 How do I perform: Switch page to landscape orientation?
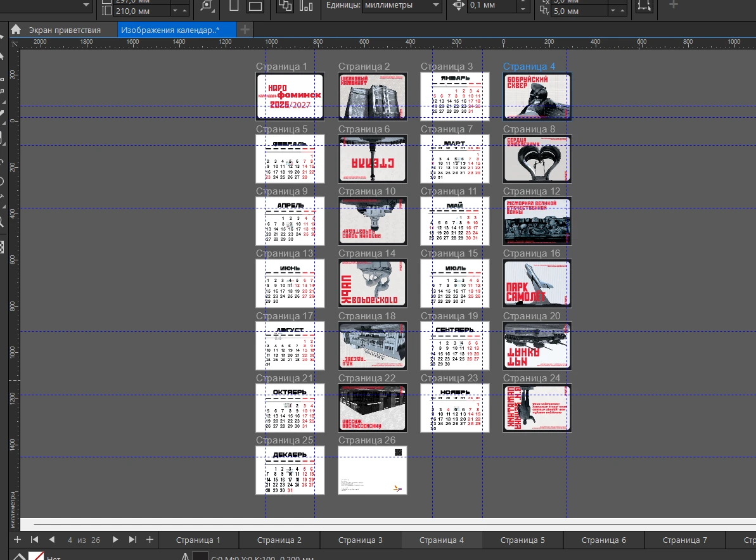pos(255,6)
